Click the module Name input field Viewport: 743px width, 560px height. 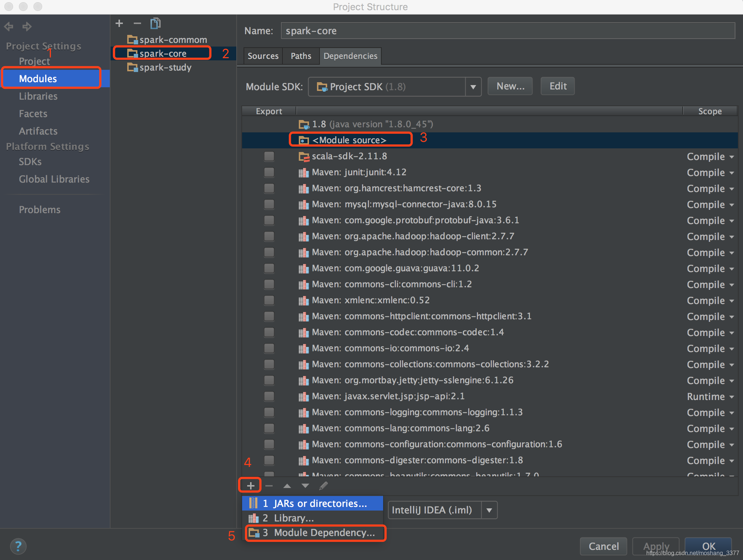coord(508,31)
